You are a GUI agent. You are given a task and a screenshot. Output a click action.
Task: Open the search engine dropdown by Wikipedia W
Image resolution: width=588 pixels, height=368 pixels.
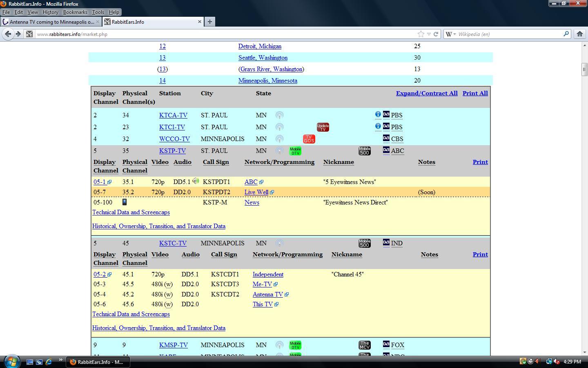click(x=451, y=34)
